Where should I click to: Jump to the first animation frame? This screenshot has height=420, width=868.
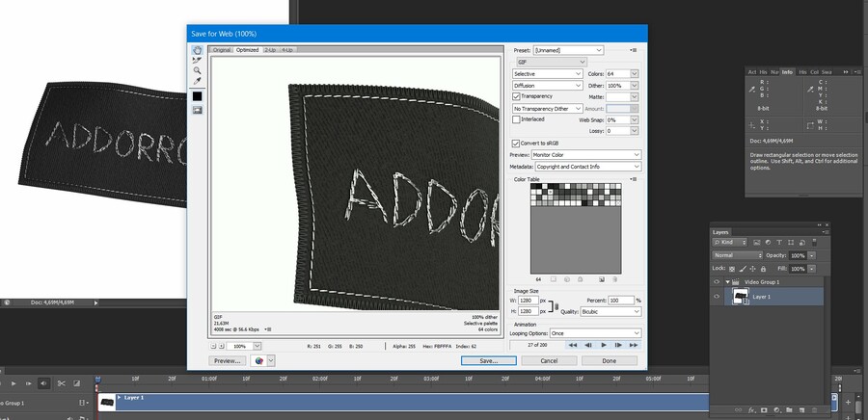tap(573, 344)
